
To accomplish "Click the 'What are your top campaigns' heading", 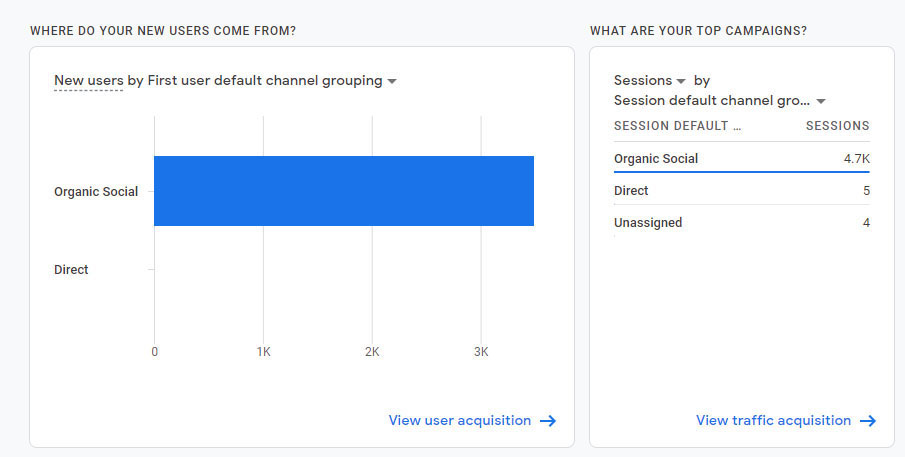I will (x=698, y=31).
